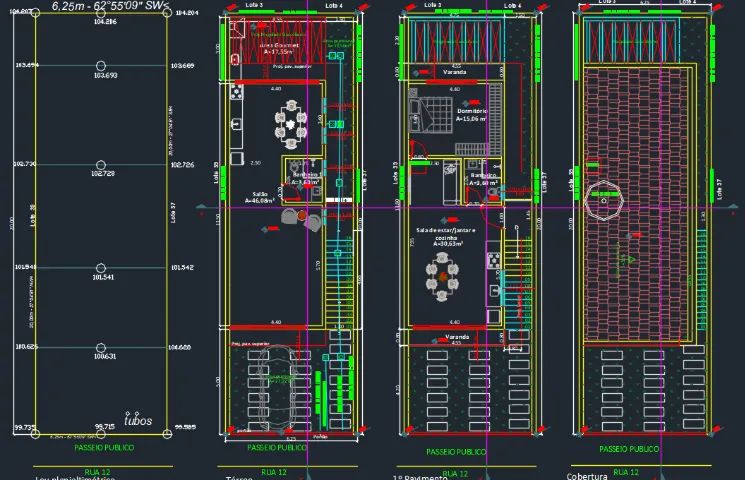
Task: Click the stove in ground floor kitchen
Action: point(236,92)
